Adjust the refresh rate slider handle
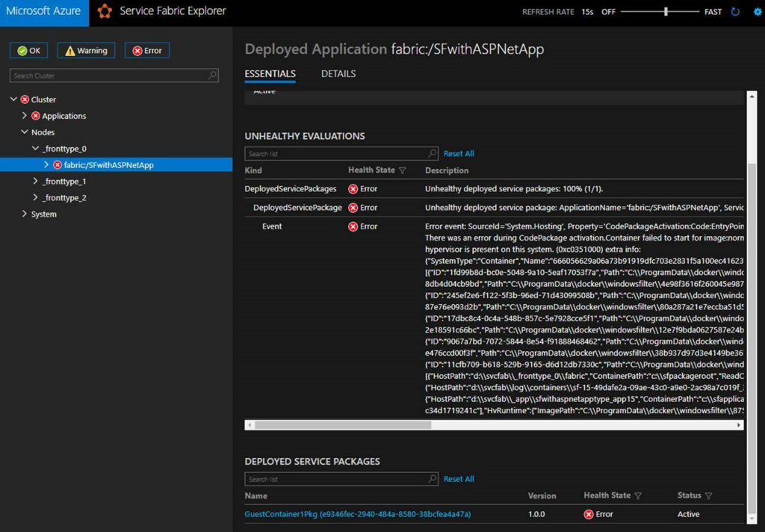Screen dimensions: 765x532 [x=666, y=12]
